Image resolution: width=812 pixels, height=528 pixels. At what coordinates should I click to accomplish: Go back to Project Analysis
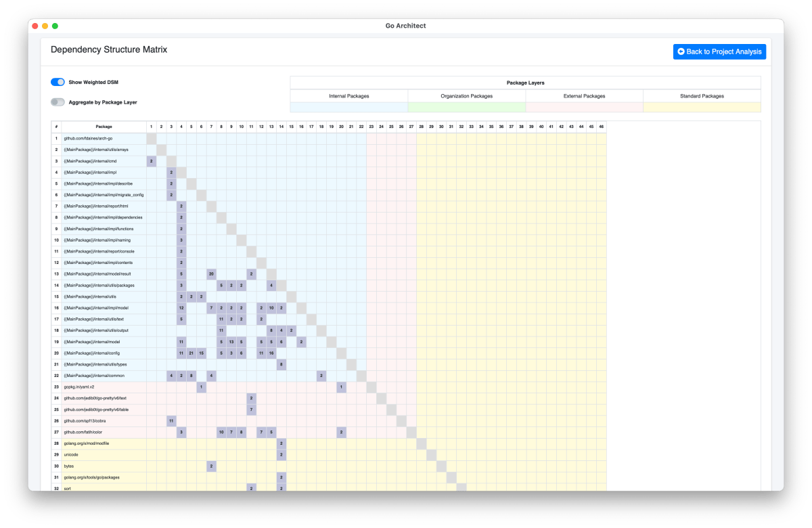click(719, 51)
